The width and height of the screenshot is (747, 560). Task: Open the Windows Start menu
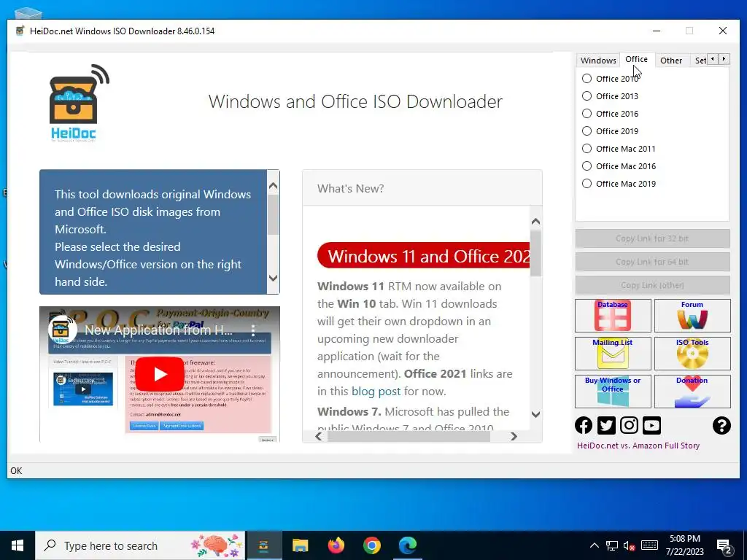pyautogui.click(x=18, y=545)
